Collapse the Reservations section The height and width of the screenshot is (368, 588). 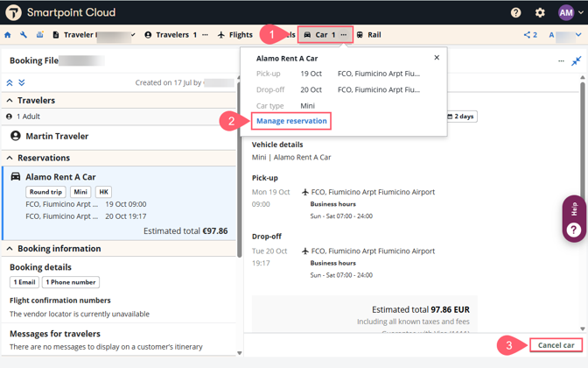[x=10, y=158]
